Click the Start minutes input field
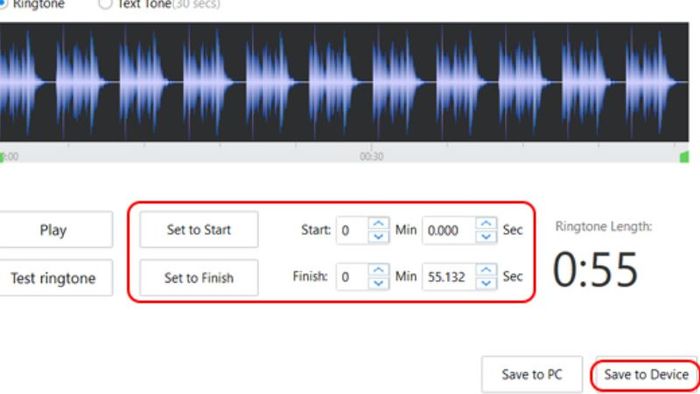The image size is (700, 394). point(352,230)
